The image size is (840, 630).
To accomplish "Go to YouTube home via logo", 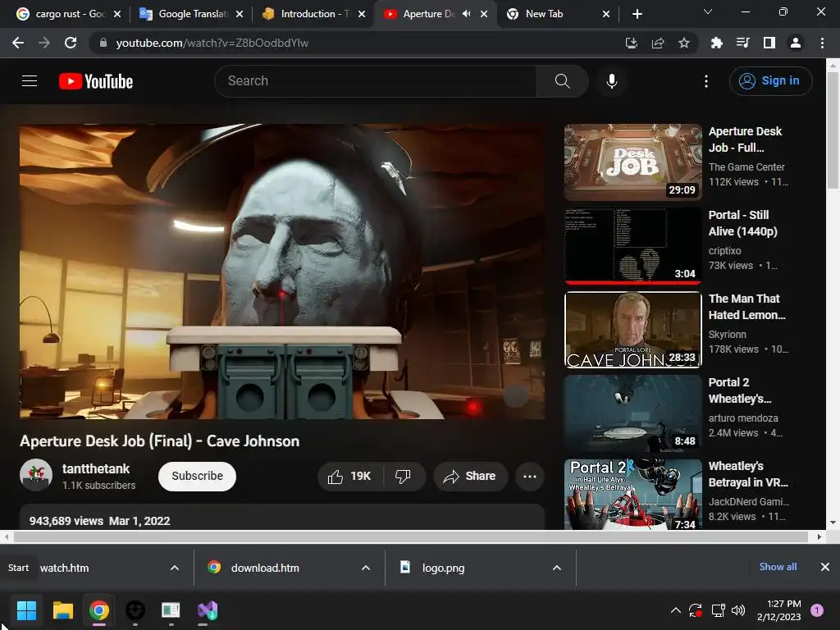I will point(96,81).
